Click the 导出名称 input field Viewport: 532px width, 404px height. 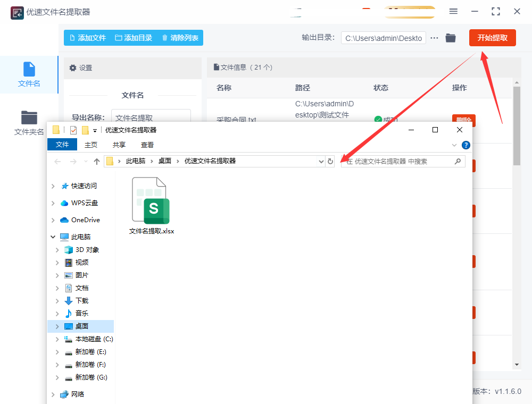click(151, 115)
